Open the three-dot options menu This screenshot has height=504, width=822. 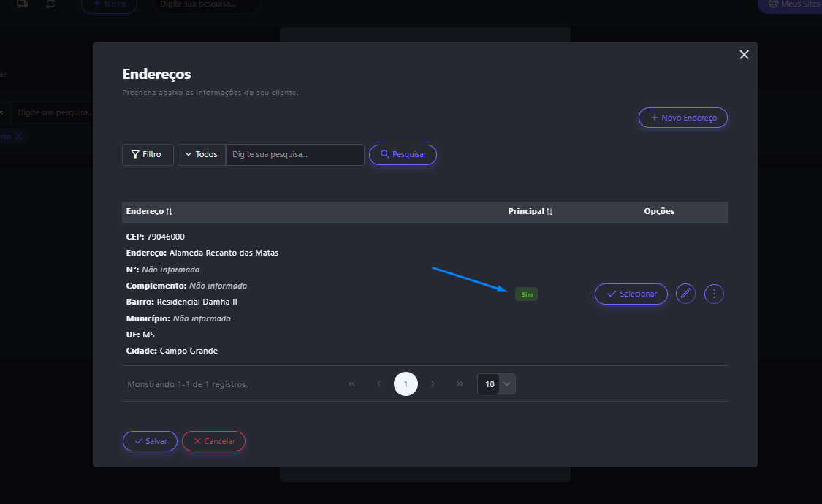pyautogui.click(x=714, y=294)
